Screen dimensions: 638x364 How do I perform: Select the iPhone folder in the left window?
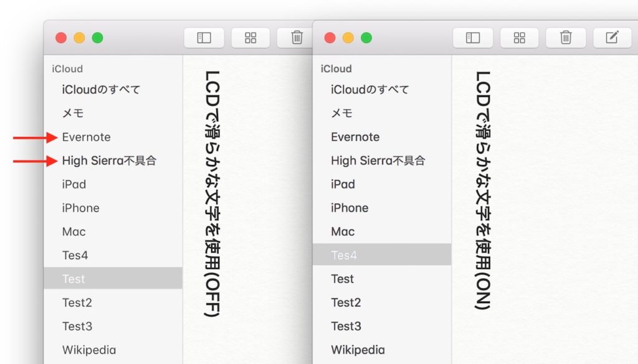pos(80,208)
